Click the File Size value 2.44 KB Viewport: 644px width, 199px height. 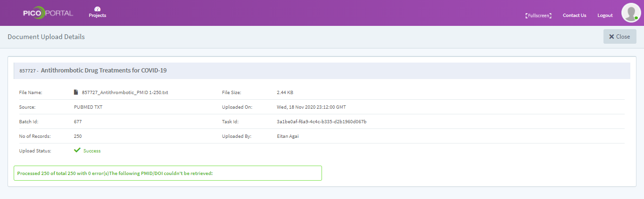pos(285,93)
